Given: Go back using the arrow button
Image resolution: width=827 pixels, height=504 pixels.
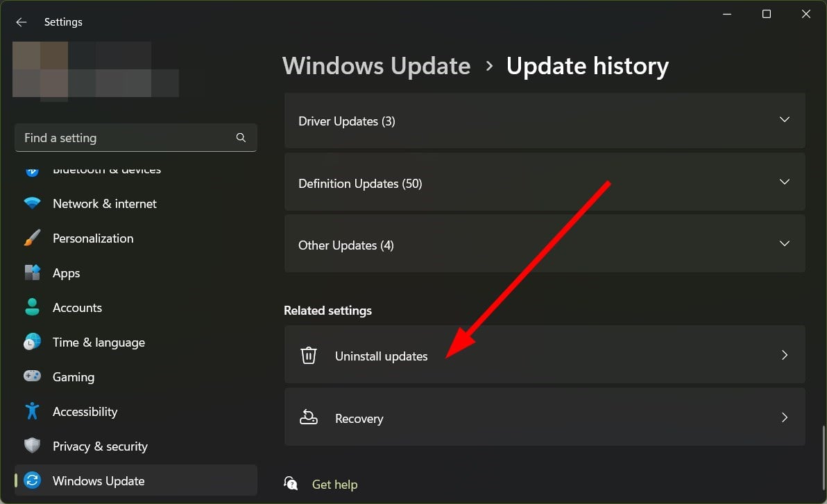Looking at the screenshot, I should tap(21, 21).
